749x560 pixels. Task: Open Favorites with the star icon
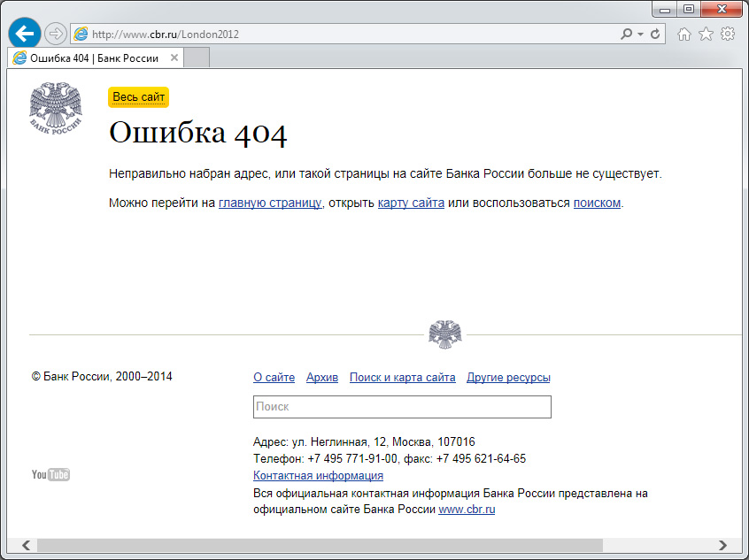(x=706, y=34)
